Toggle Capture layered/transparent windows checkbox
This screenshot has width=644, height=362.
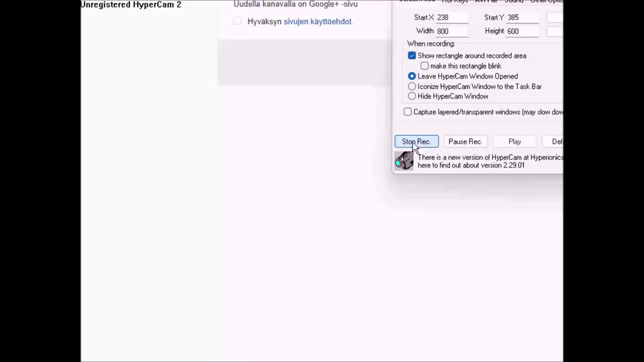(408, 112)
